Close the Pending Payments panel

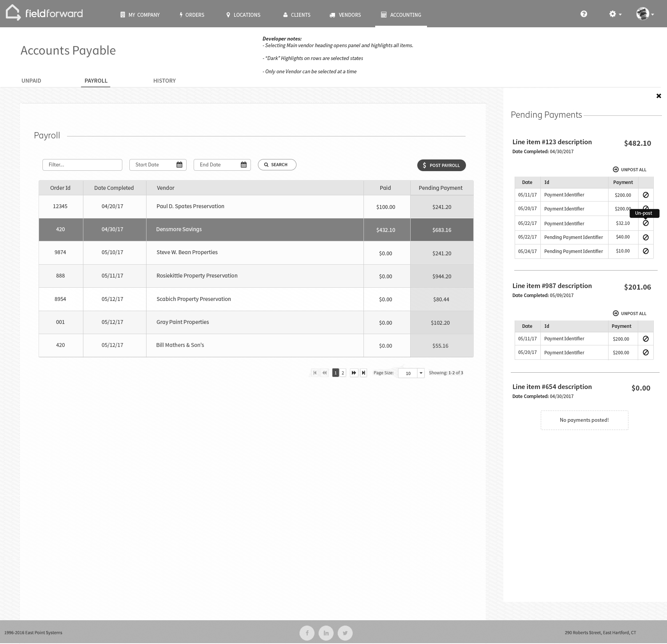coord(658,96)
